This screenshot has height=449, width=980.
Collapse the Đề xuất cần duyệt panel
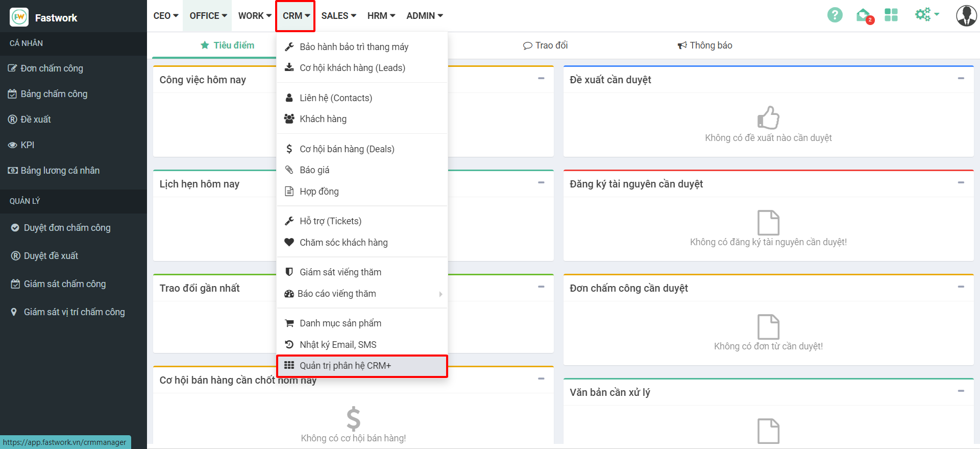[x=961, y=79]
